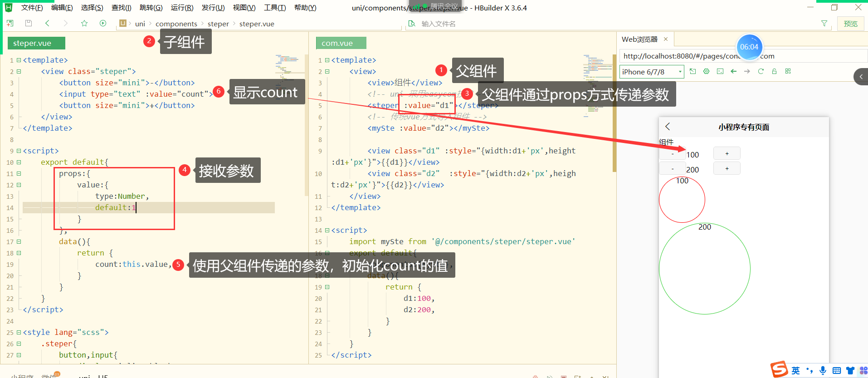Screen dimensions: 868x378
Task: Click the lock icon in browser toolbar
Action: pyautogui.click(x=775, y=71)
